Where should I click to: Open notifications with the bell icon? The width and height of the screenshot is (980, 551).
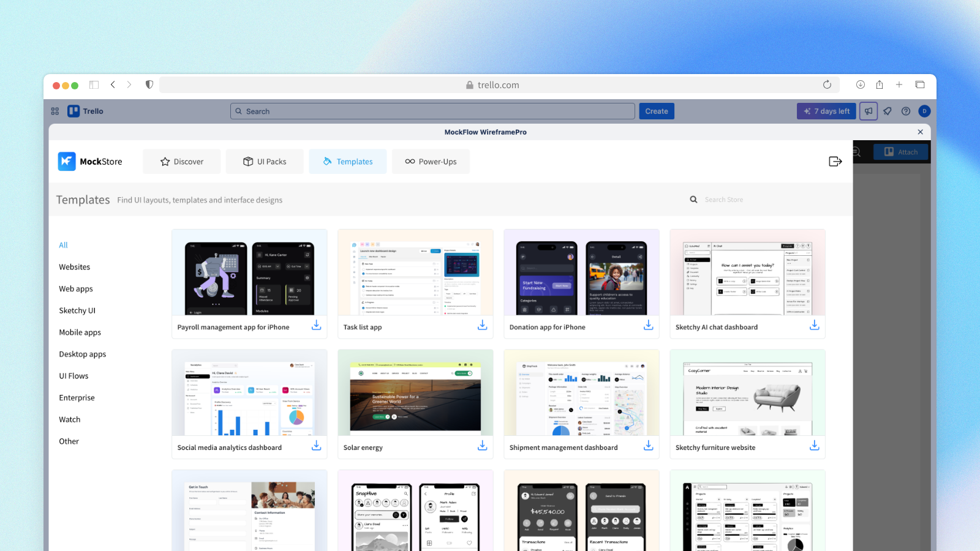[x=887, y=111]
